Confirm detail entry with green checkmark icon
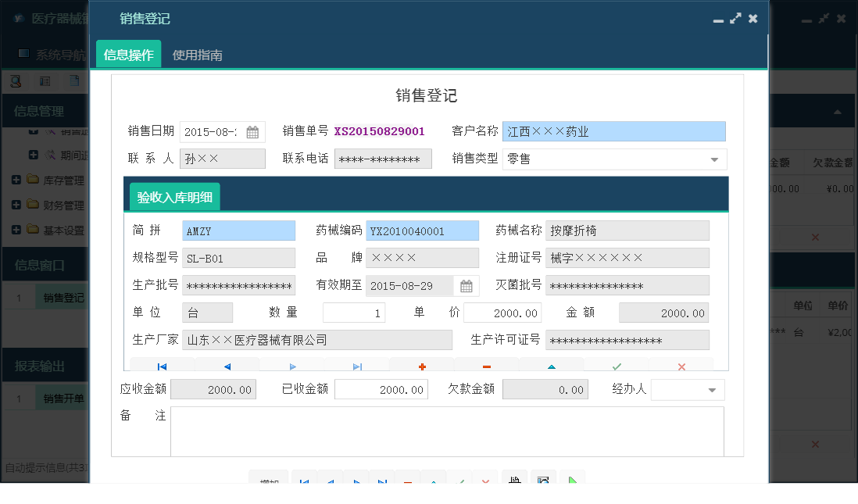Image resolution: width=858 pixels, height=504 pixels. click(616, 366)
